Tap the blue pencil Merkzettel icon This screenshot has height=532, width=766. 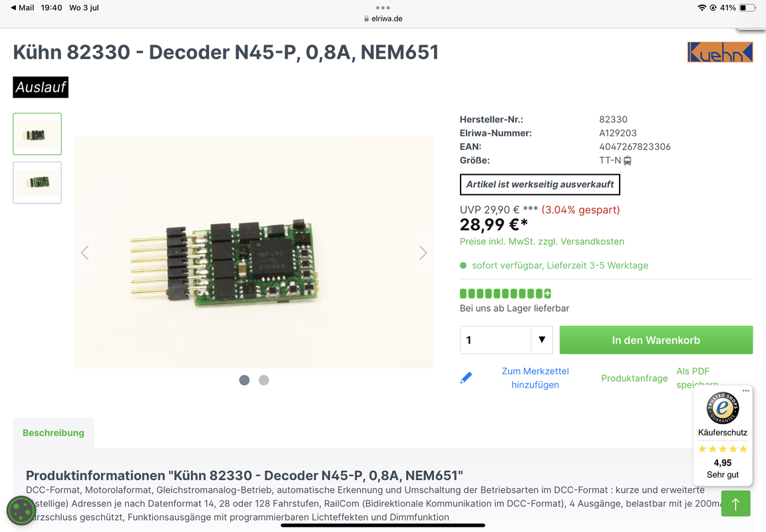(x=466, y=378)
